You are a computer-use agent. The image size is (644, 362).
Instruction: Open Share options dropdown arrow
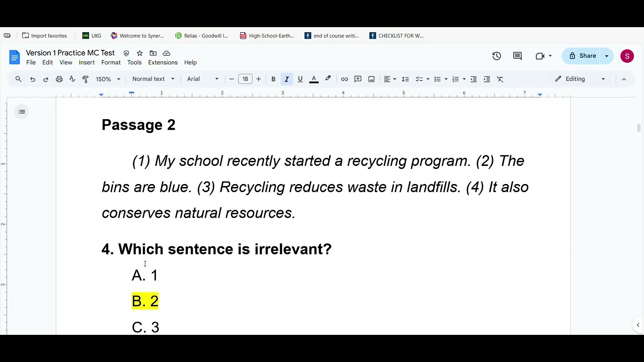click(607, 56)
